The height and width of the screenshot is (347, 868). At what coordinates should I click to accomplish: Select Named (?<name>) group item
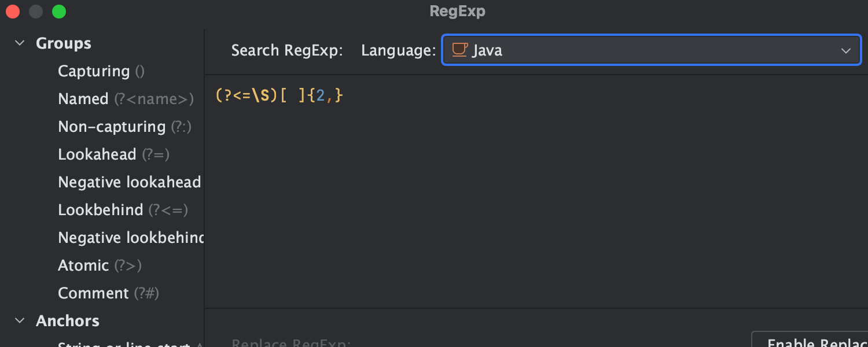(x=126, y=99)
